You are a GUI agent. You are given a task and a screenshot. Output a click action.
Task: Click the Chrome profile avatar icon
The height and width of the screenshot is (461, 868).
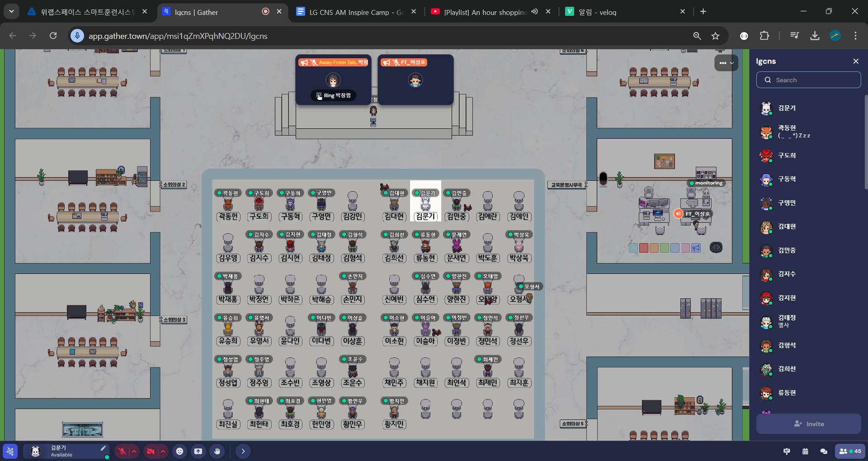pyautogui.click(x=835, y=36)
